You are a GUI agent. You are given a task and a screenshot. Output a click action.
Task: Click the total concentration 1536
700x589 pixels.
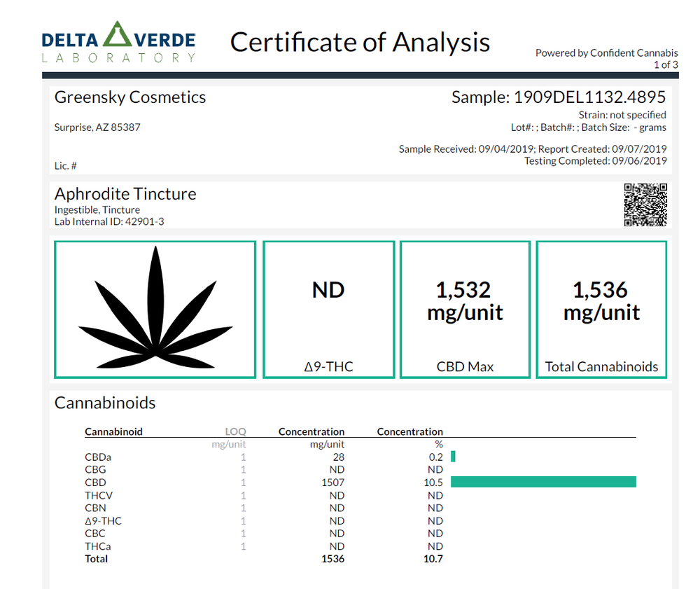tap(333, 559)
